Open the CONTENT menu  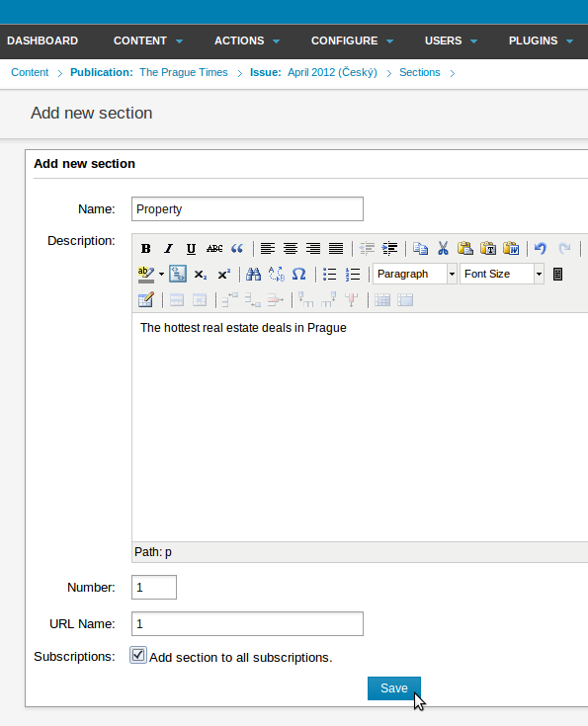point(148,40)
